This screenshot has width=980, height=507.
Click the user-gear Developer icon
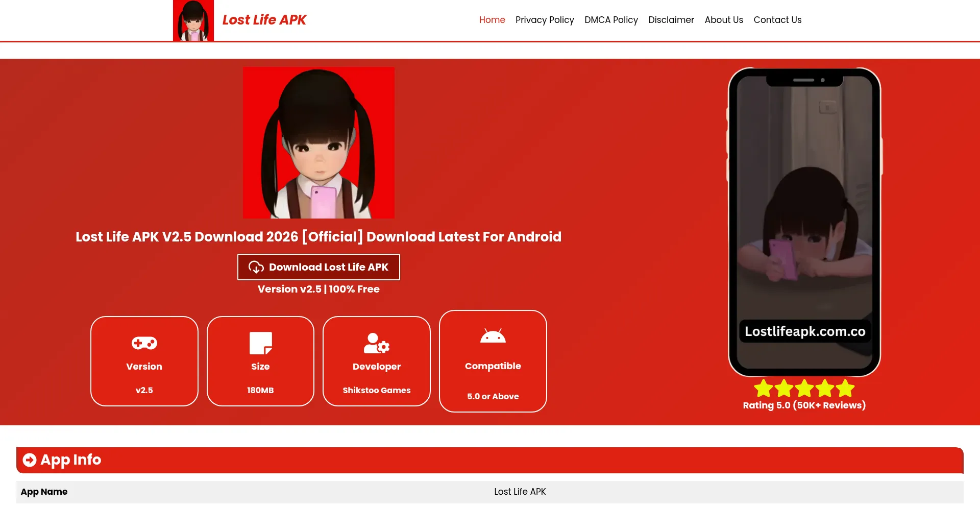(x=377, y=343)
